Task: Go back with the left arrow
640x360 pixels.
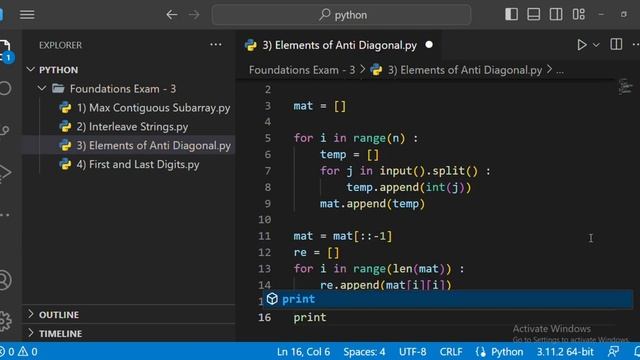Action: click(172, 15)
